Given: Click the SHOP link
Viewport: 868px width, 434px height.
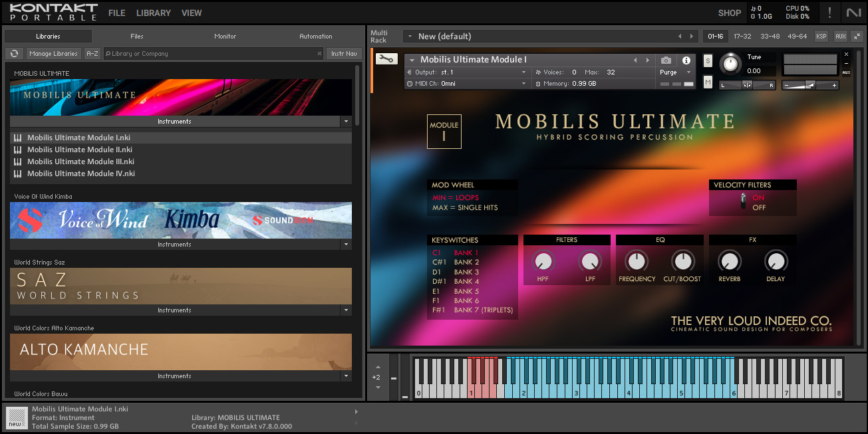Looking at the screenshot, I should tap(729, 13).
